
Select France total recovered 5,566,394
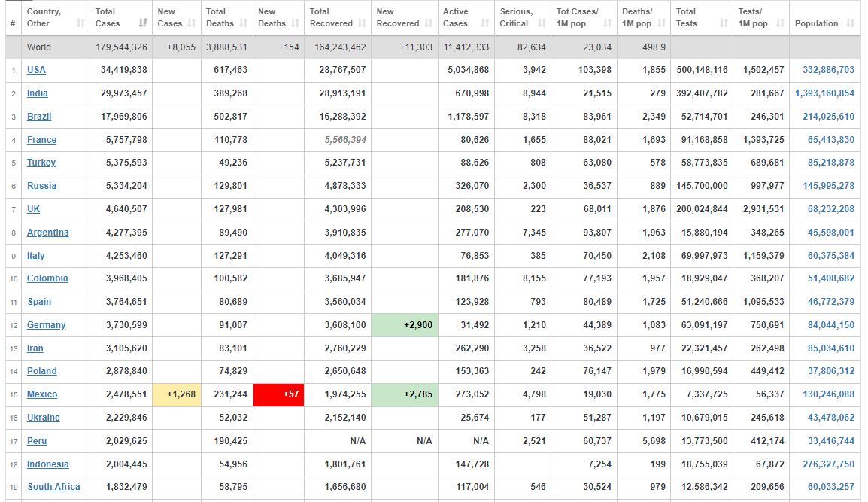click(x=345, y=140)
